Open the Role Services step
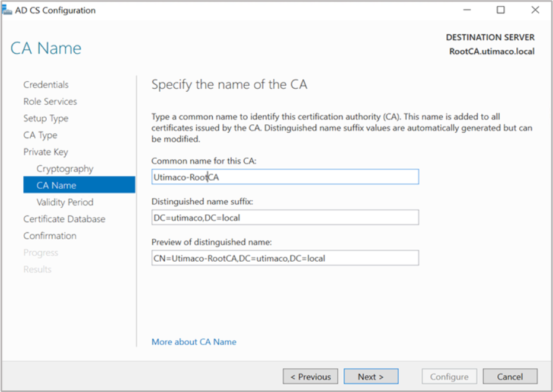 [50, 101]
